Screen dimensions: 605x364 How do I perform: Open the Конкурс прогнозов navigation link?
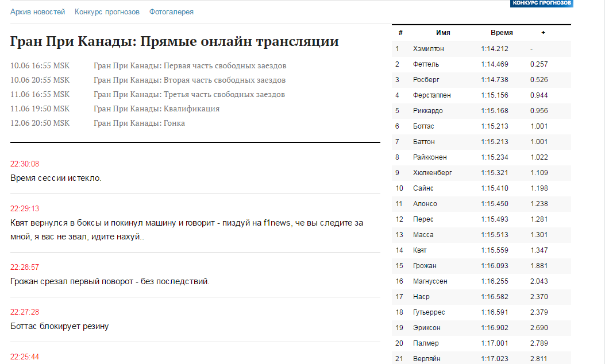(107, 12)
